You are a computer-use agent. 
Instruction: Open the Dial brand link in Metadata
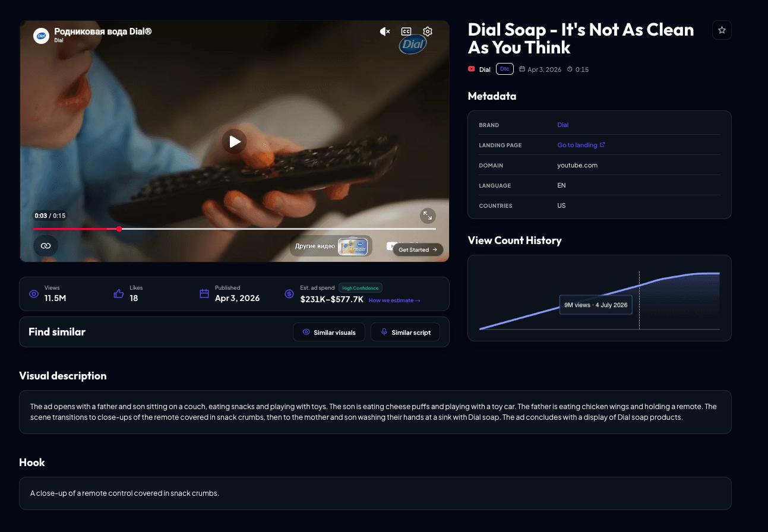pos(563,125)
